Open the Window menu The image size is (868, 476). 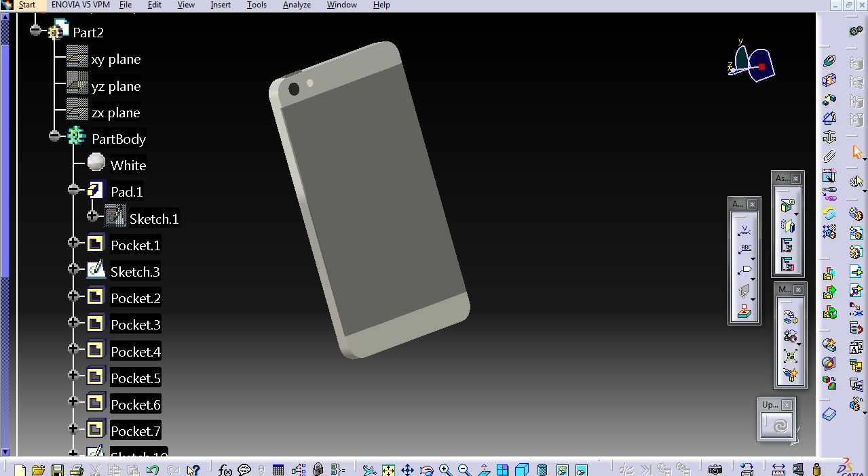tap(342, 5)
